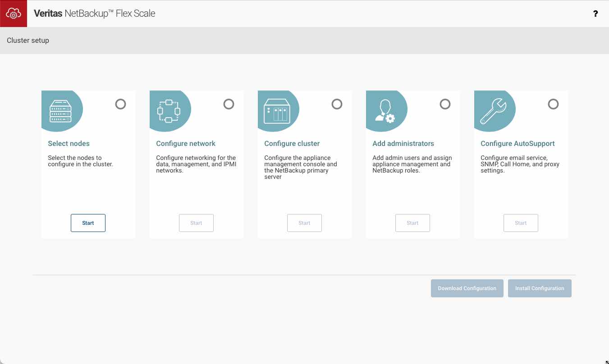
Task: Select the status circle on Select nodes card
Action: (120, 104)
